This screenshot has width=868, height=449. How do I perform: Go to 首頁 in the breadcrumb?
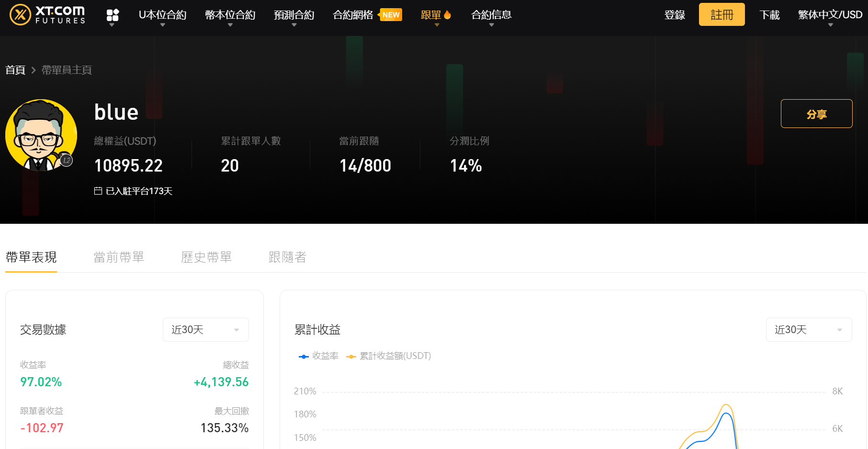point(15,70)
